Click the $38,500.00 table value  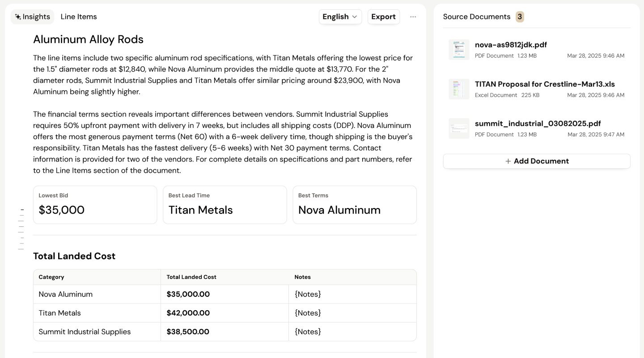pos(188,332)
